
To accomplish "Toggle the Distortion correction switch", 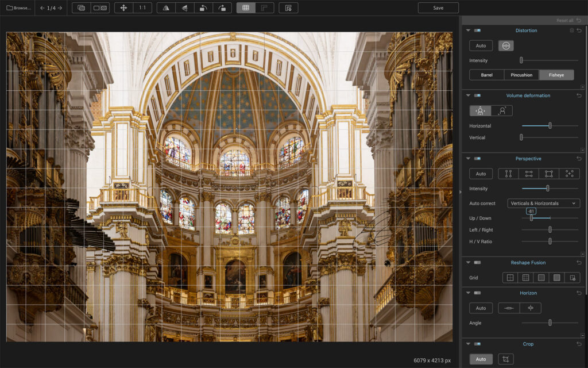I will click(x=477, y=30).
